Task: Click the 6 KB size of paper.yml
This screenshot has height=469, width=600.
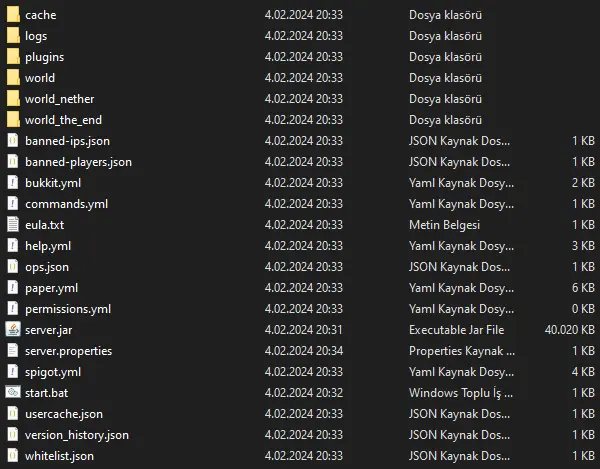Action: (583, 288)
